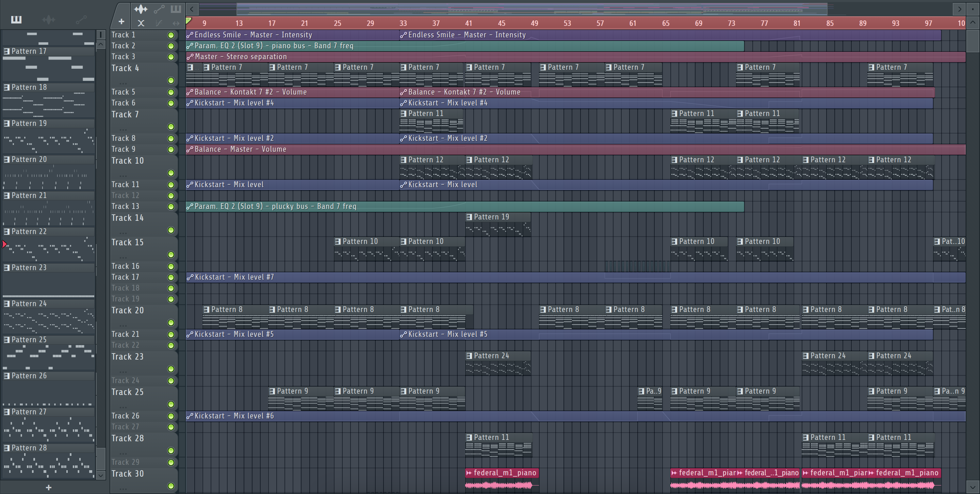Click bar 73 on the timeline ruler
Image resolution: width=980 pixels, height=494 pixels.
tap(731, 23)
